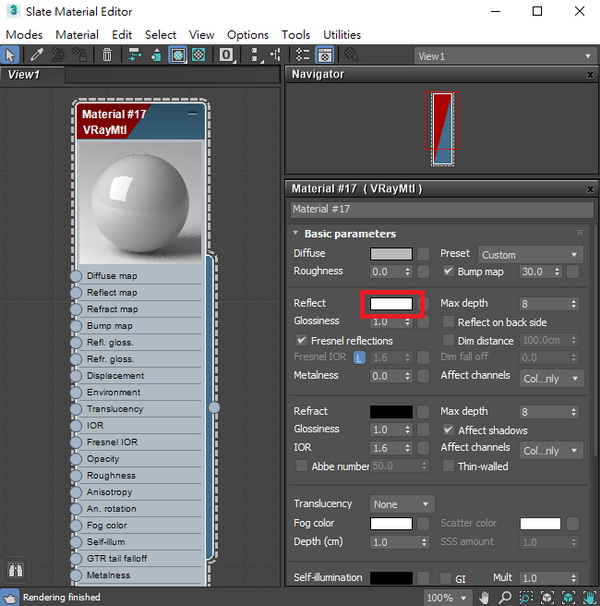
Task: Activate Zoom magnifier tool
Action: tap(505, 597)
